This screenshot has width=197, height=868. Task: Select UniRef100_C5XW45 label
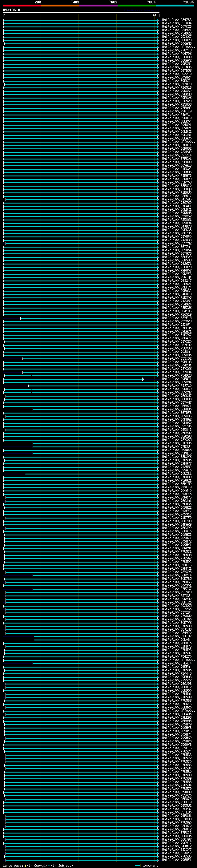coord(177,450)
